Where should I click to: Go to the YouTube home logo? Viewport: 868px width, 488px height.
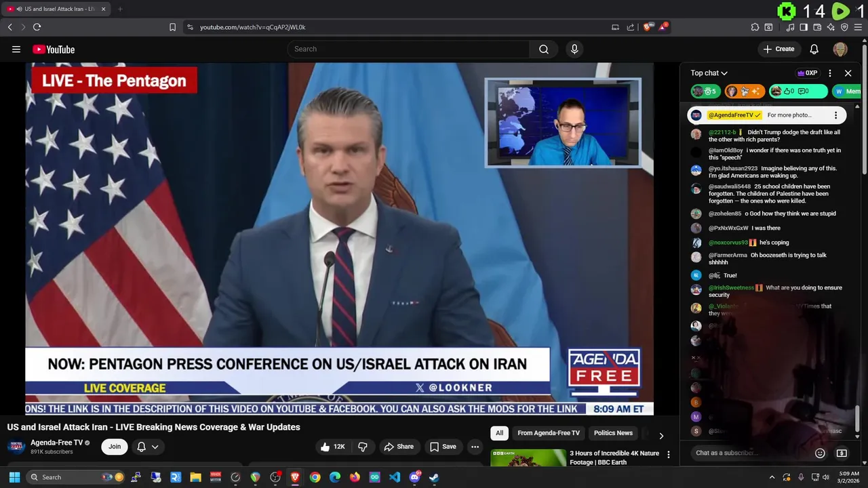(54, 49)
